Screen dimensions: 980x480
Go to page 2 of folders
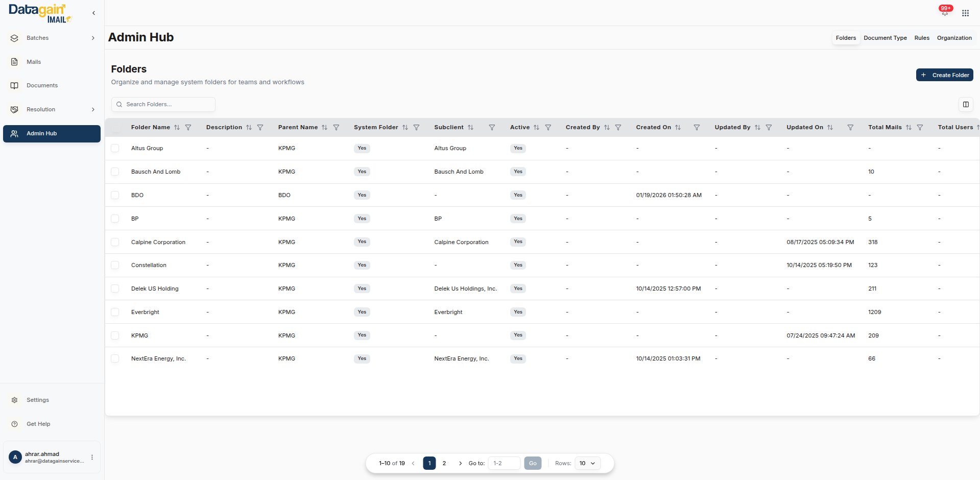pyautogui.click(x=444, y=463)
